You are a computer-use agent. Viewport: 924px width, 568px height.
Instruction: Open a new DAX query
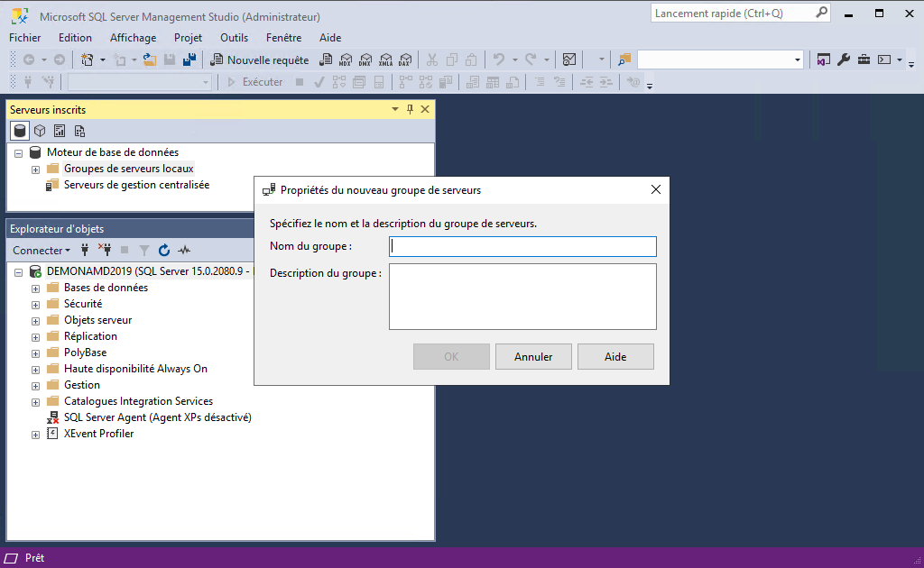[x=405, y=60]
